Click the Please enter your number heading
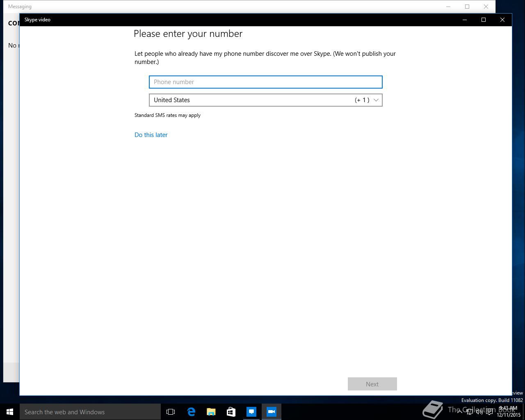Viewport: 525px width, 420px height. (188, 34)
